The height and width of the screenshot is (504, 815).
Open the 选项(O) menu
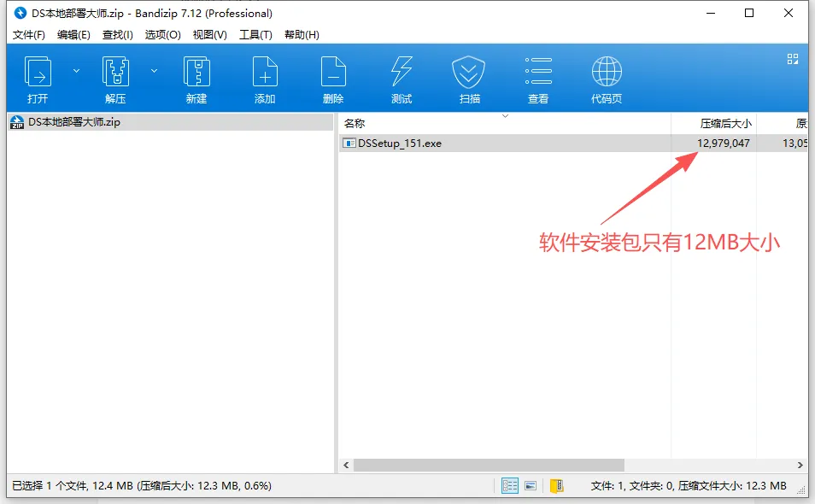162,35
